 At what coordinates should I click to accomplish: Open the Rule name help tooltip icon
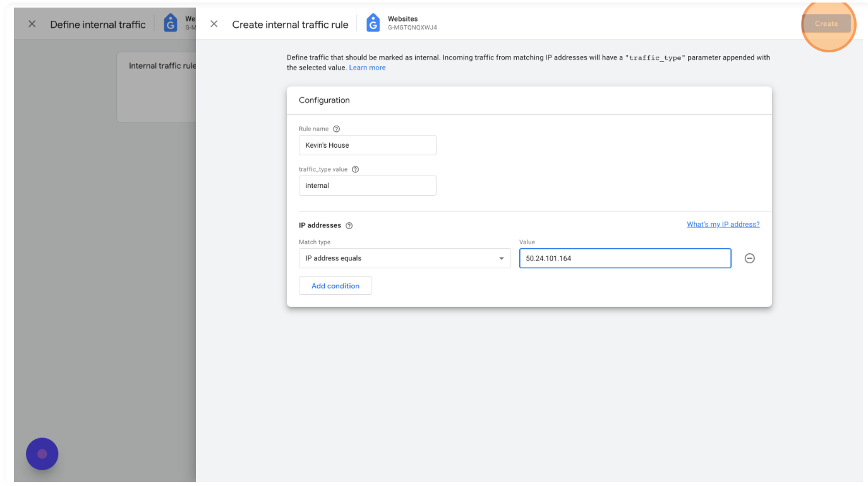(x=337, y=129)
